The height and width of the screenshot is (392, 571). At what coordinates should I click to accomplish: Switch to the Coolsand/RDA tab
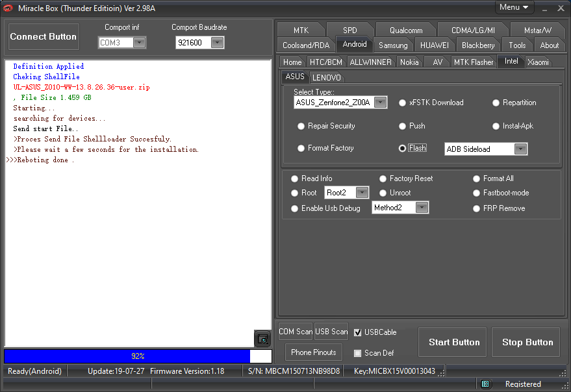click(306, 45)
